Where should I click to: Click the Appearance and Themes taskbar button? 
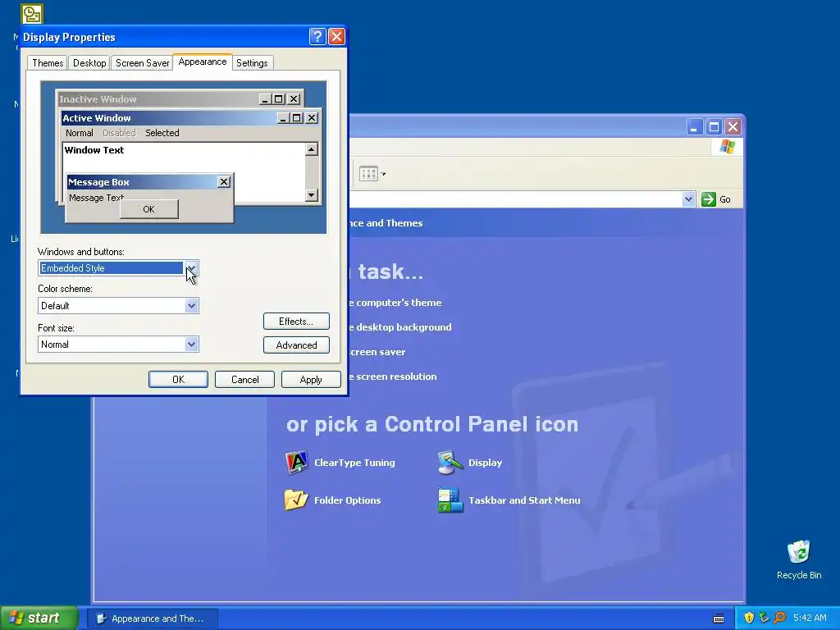point(152,619)
